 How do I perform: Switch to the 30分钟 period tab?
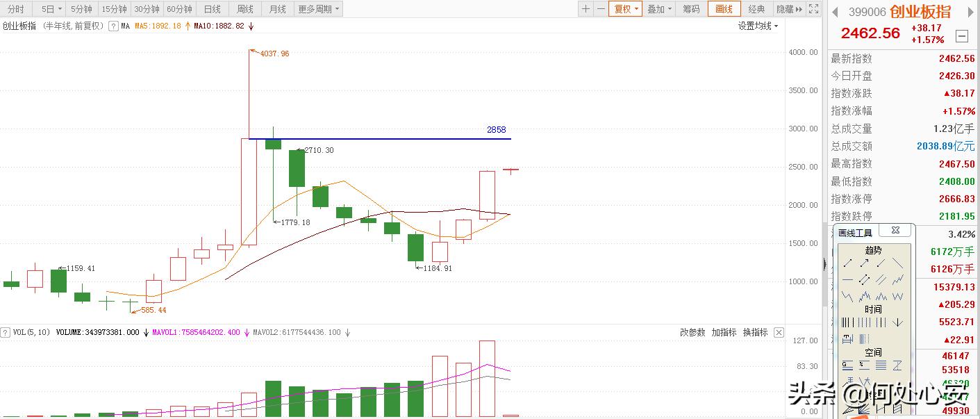147,9
